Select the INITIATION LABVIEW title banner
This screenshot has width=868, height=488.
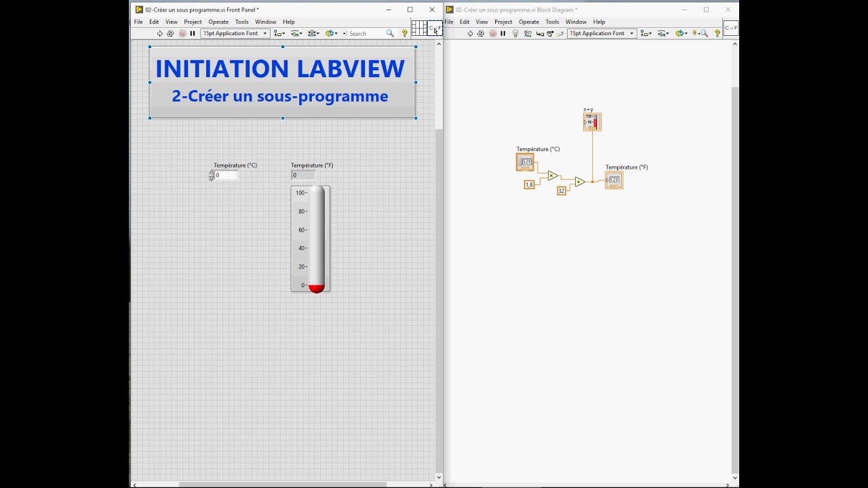(282, 82)
